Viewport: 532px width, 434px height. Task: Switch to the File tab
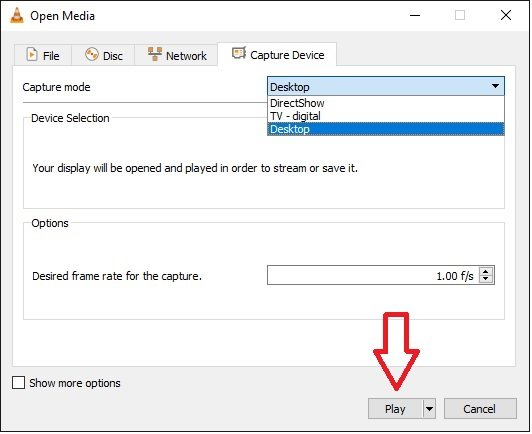click(43, 55)
